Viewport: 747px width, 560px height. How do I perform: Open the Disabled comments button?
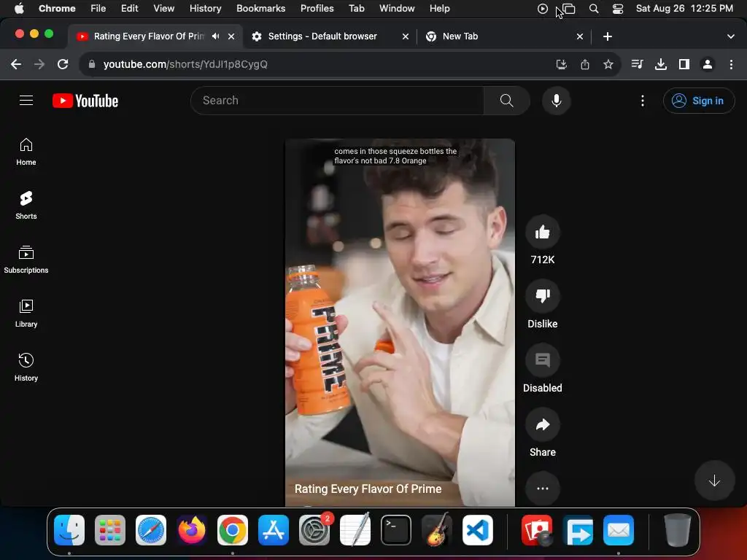point(542,360)
